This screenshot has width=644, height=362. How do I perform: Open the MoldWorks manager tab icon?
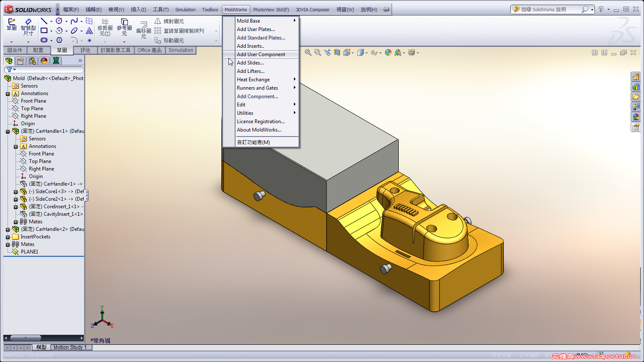coord(56,61)
